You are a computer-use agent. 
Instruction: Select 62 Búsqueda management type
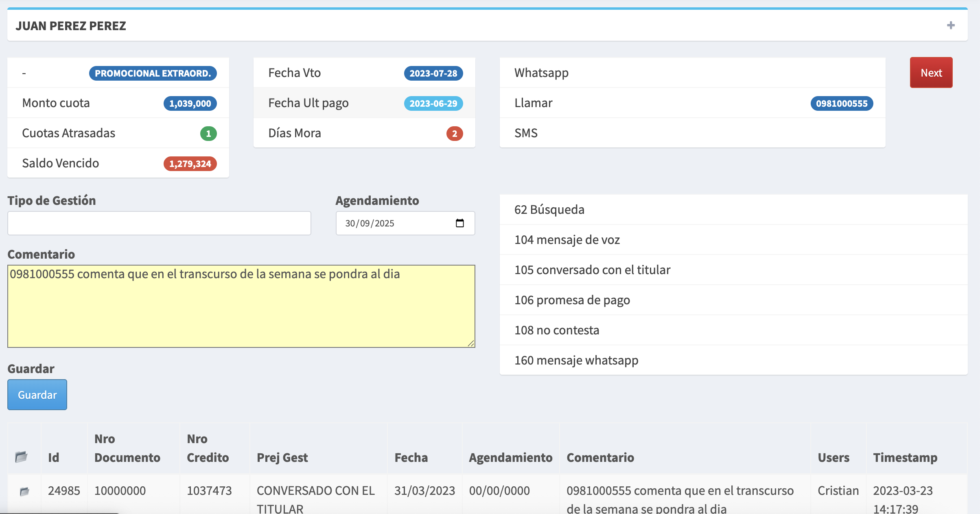(549, 210)
